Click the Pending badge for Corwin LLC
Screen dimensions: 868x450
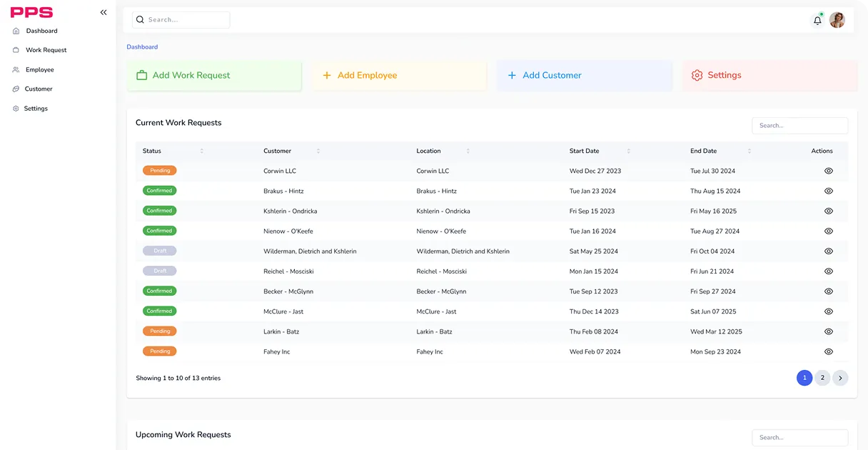click(x=159, y=171)
